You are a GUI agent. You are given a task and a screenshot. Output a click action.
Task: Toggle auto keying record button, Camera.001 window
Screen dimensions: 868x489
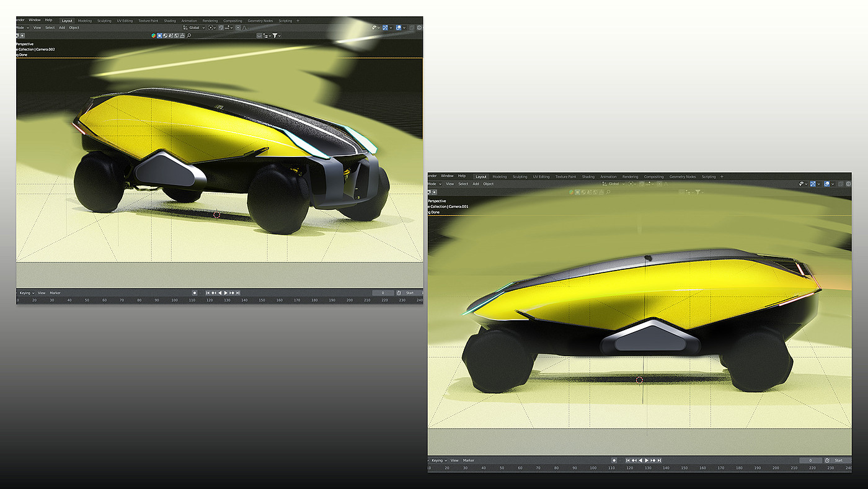[x=614, y=460]
